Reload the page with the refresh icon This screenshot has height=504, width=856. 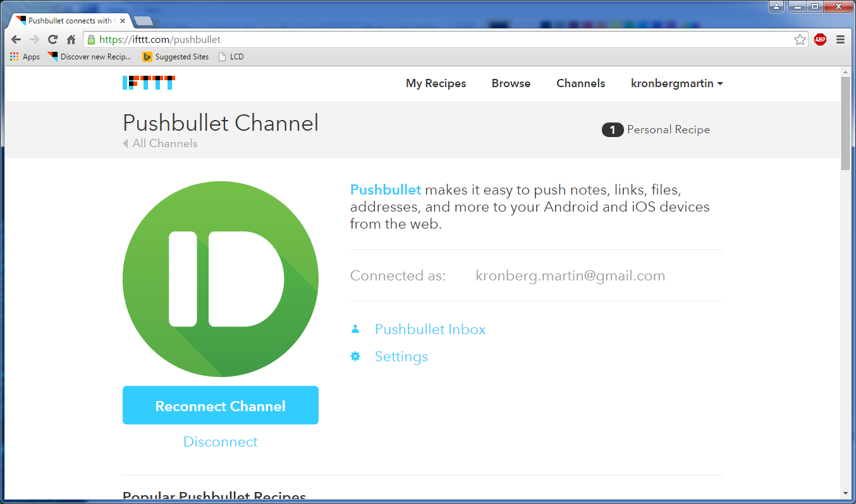52,39
